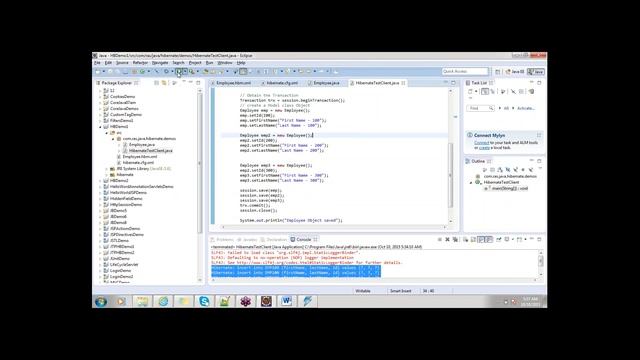Open the Edit menu
Image resolution: width=640 pixels, height=360 pixels.
point(108,63)
